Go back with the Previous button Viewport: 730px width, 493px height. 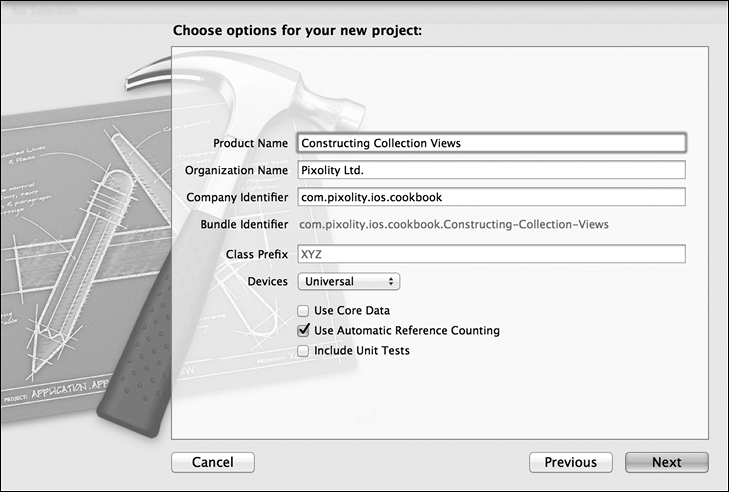click(570, 462)
